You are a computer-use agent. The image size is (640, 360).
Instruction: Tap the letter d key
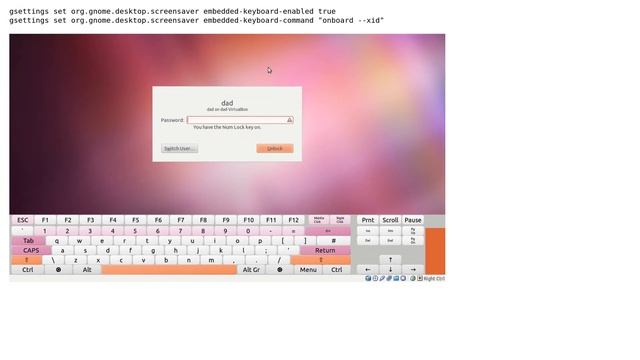108,250
